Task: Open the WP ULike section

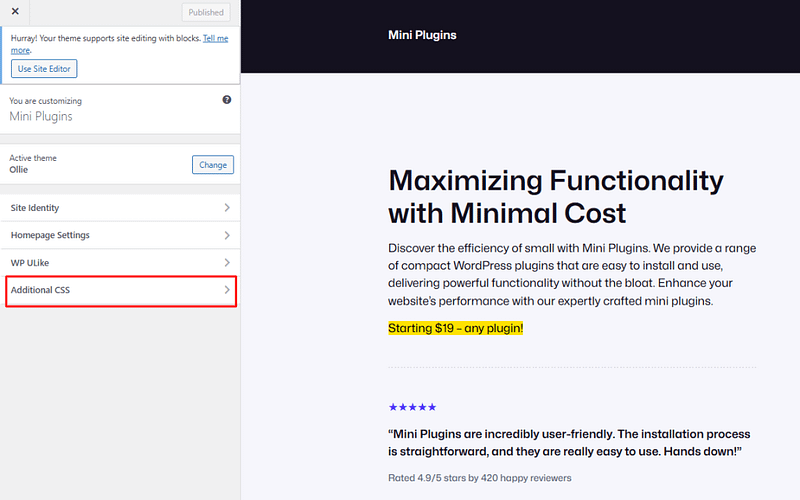Action: 120,263
